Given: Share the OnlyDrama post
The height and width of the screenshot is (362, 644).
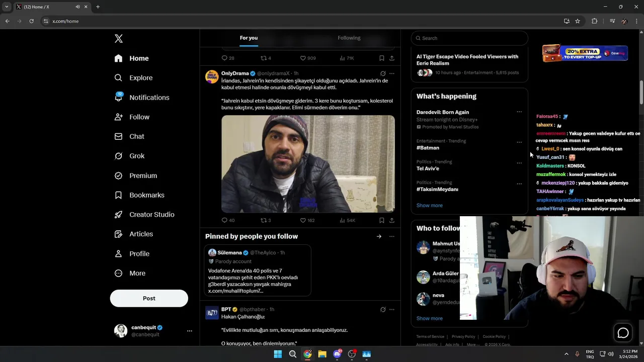Looking at the screenshot, I should point(392,220).
